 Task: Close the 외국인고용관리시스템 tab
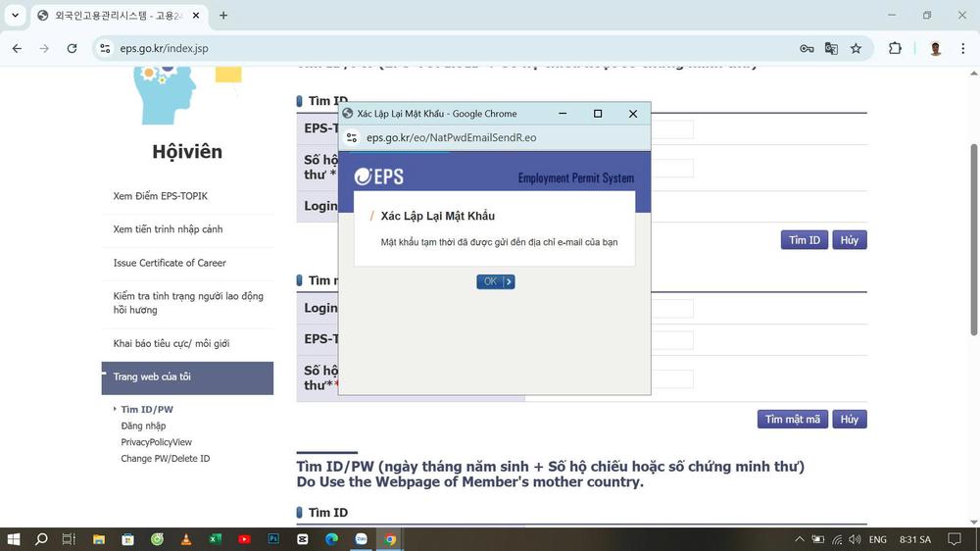click(x=196, y=15)
